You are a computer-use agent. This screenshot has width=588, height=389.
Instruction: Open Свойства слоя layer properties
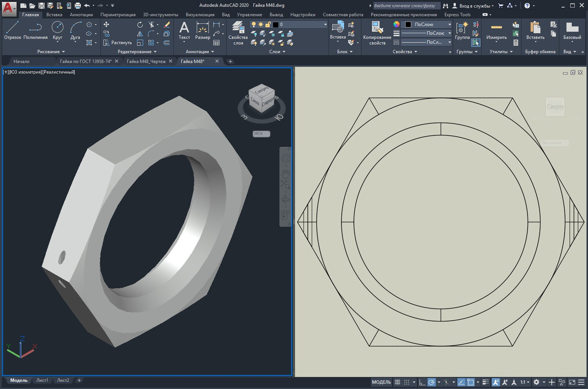click(238, 33)
